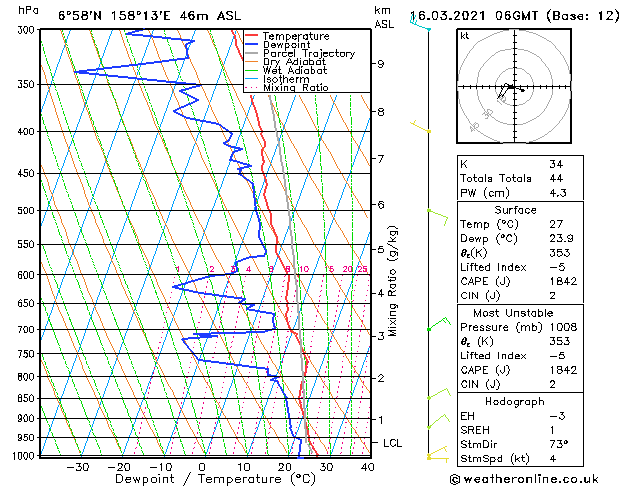
Task: Click the hodograph wind plot
Action: pyautogui.click(x=514, y=86)
